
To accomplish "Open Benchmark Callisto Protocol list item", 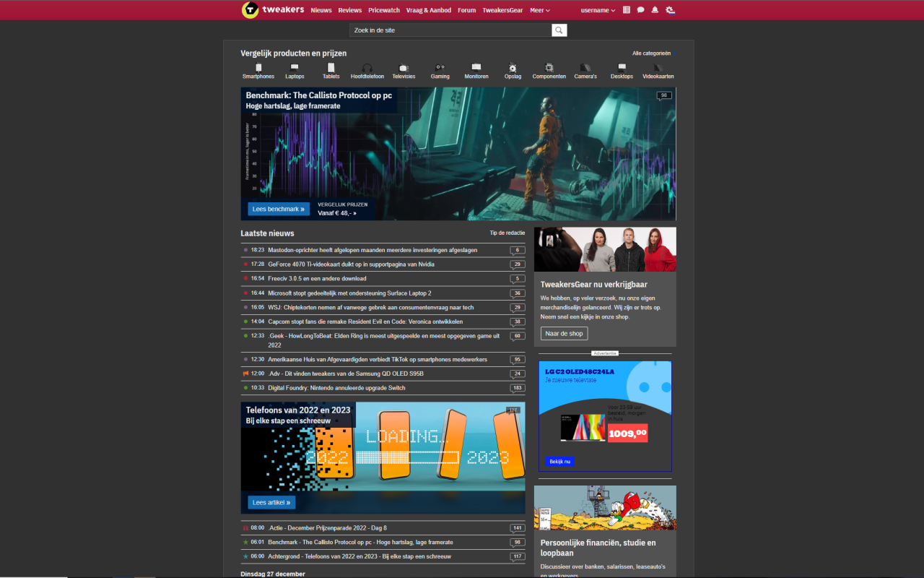I will [360, 543].
